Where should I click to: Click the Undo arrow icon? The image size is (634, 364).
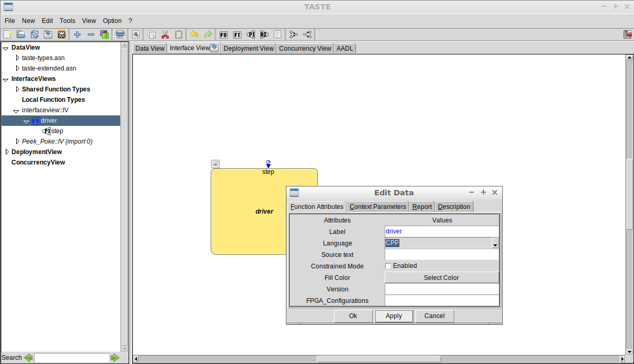click(x=193, y=34)
